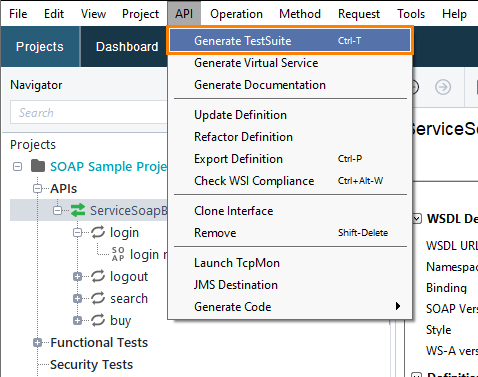Expand the logout operation node
The height and width of the screenshot is (377, 478).
77,276
